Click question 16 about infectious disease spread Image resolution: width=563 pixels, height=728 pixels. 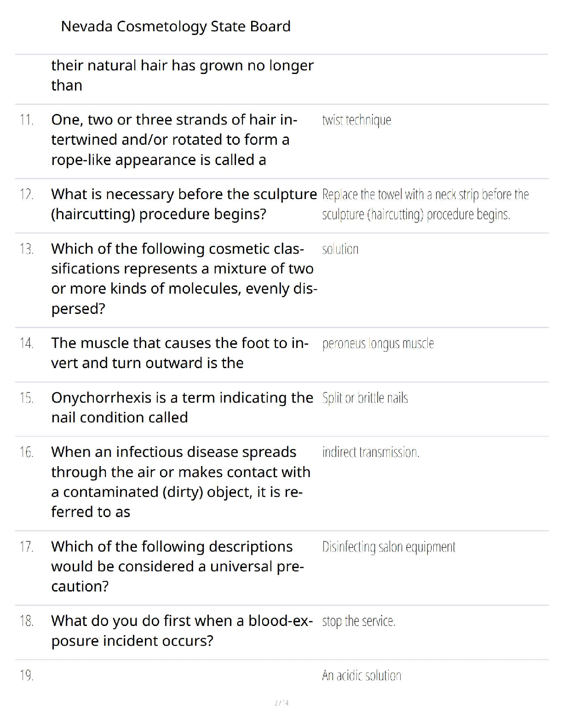tap(180, 482)
